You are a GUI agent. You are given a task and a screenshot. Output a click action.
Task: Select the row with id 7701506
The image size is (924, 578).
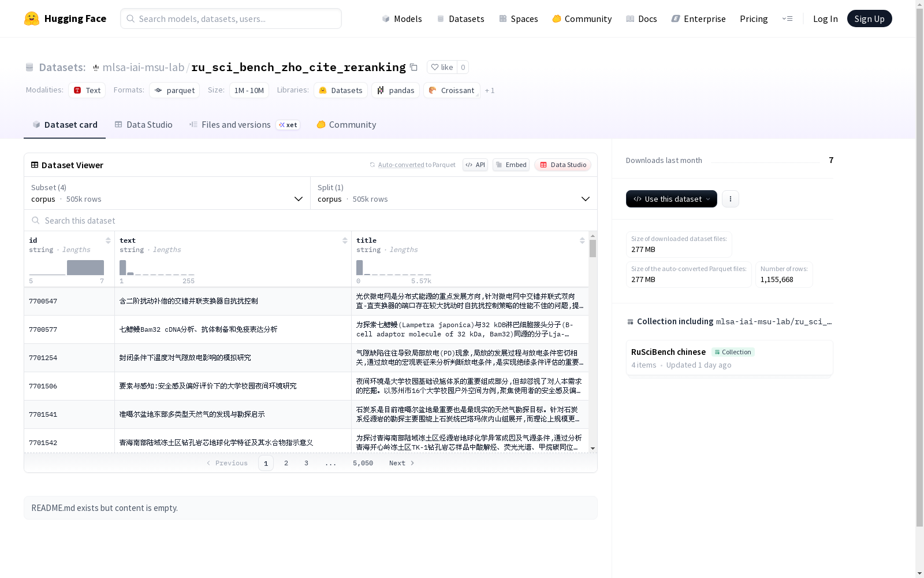(x=306, y=386)
